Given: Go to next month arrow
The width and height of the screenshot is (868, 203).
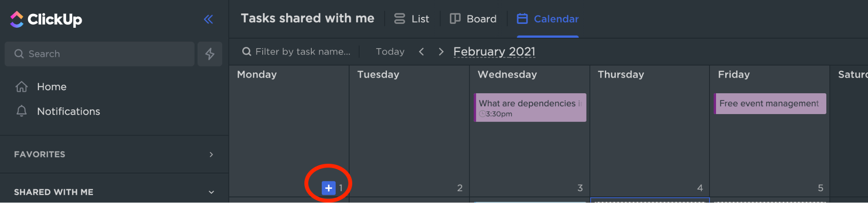Looking at the screenshot, I should pyautogui.click(x=441, y=52).
